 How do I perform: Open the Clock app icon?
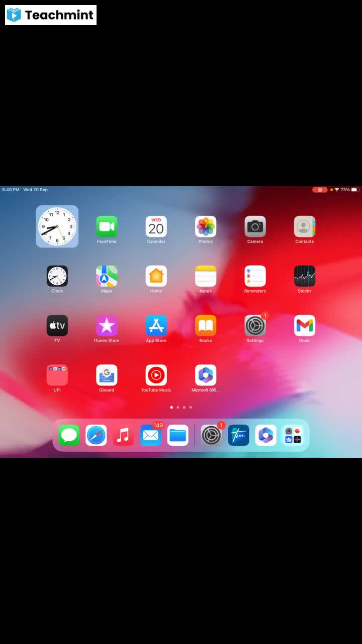point(57,276)
